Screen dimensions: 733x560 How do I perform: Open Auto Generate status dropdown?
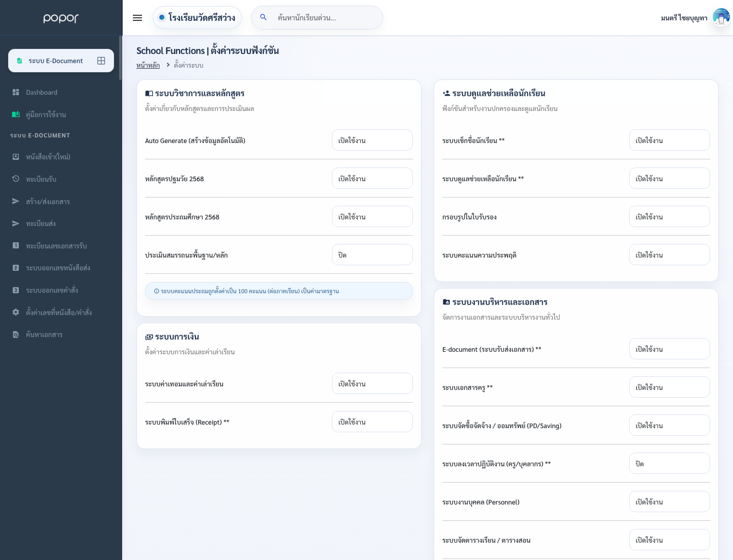[x=372, y=140]
